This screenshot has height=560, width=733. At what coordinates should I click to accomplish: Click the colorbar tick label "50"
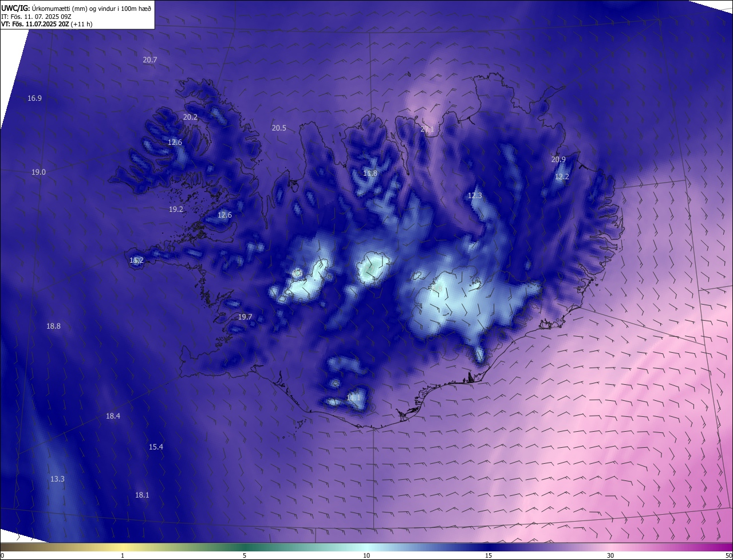point(728,555)
